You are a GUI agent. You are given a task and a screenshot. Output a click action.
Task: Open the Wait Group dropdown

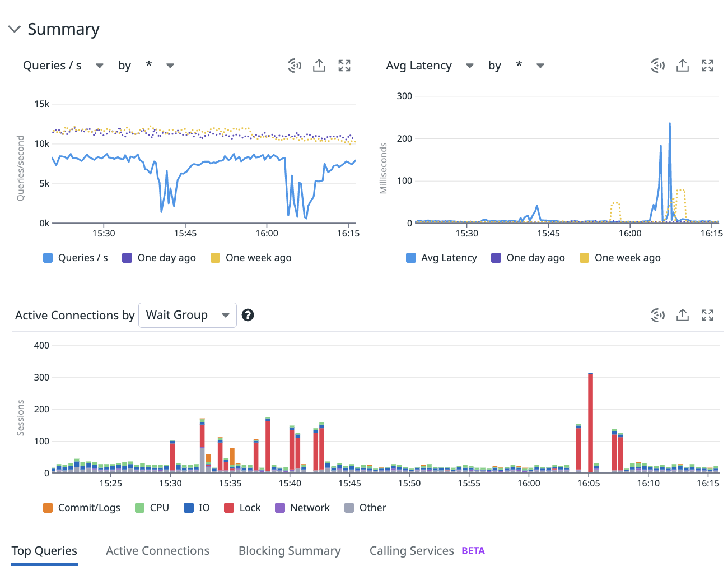coord(188,315)
